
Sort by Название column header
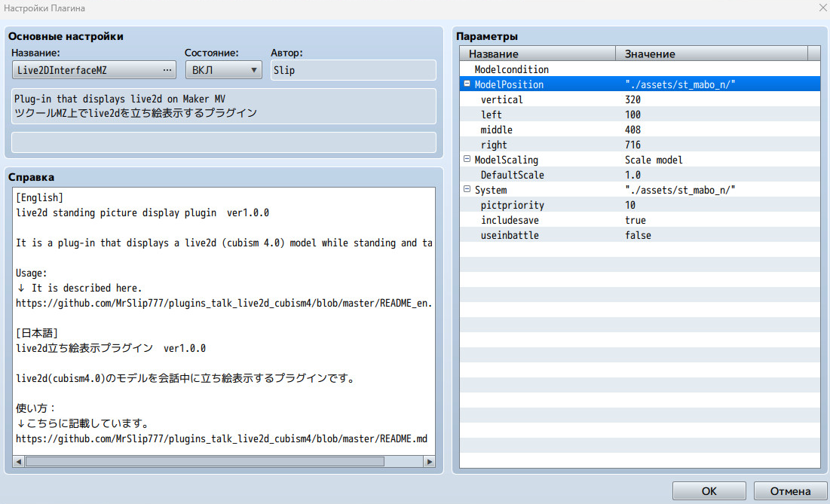[538, 53]
